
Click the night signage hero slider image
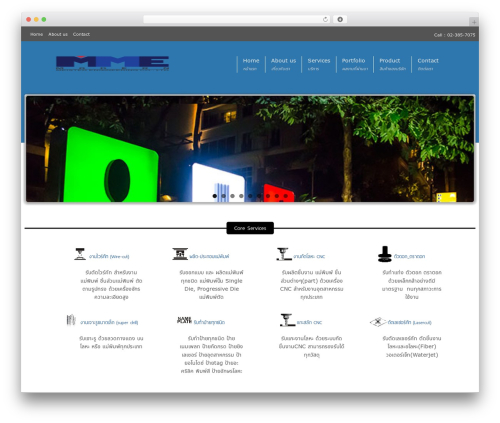point(250,149)
